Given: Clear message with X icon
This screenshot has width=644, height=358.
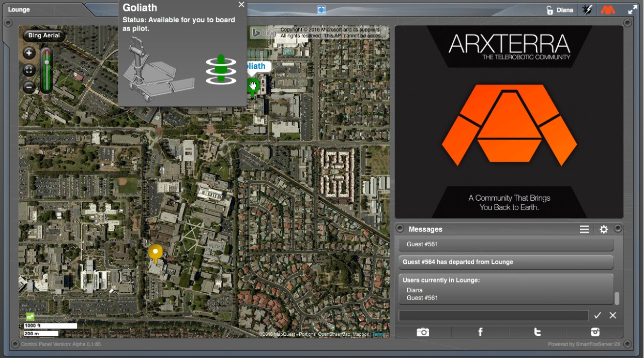Looking at the screenshot, I should pos(613,315).
